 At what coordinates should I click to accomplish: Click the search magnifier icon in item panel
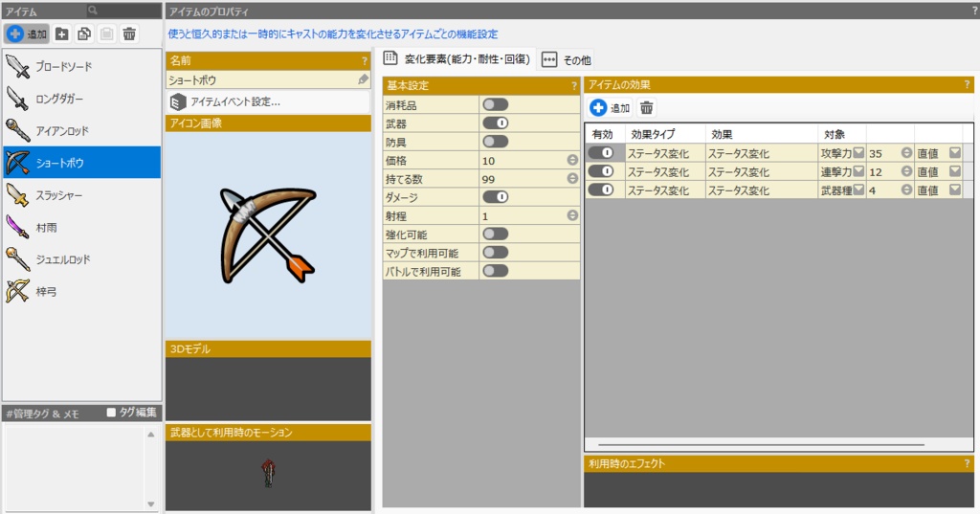pos(93,10)
